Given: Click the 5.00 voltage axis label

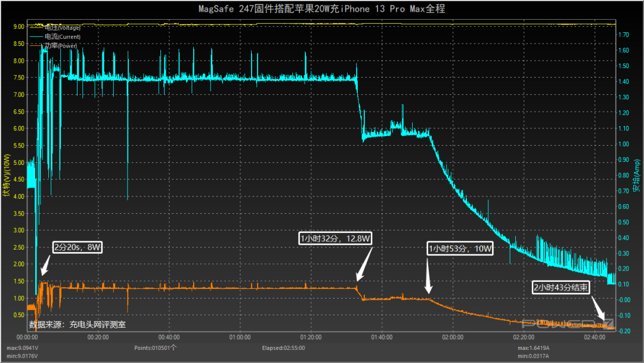Looking at the screenshot, I should click(x=19, y=162).
